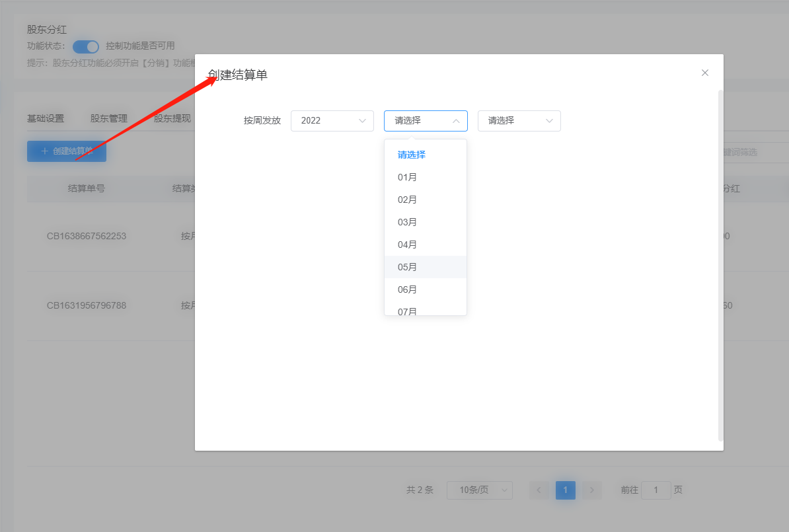
Task: Click the arrow on the third 请选择 selector
Action: pos(549,121)
